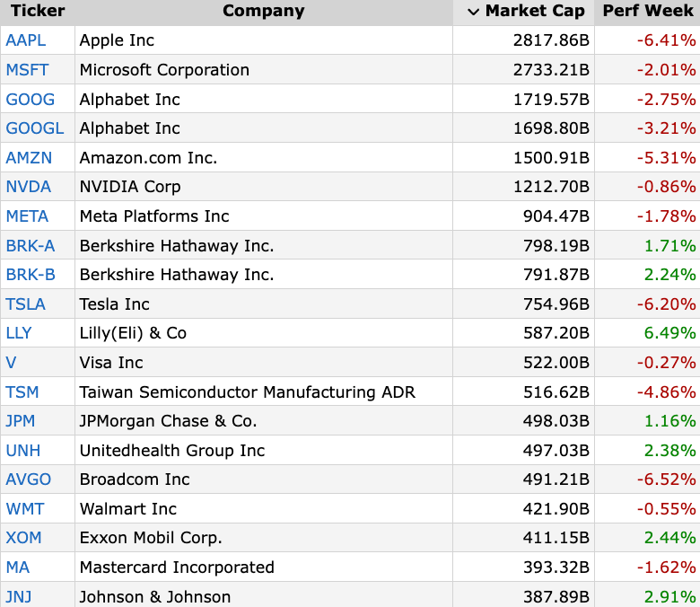Open the AAPL ticker link
The width and height of the screenshot is (700, 607).
(26, 40)
